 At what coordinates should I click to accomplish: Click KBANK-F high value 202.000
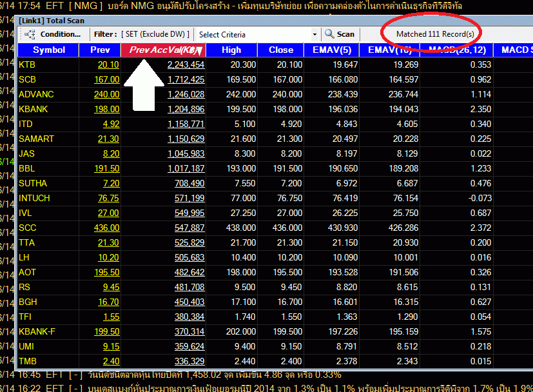[x=241, y=332]
